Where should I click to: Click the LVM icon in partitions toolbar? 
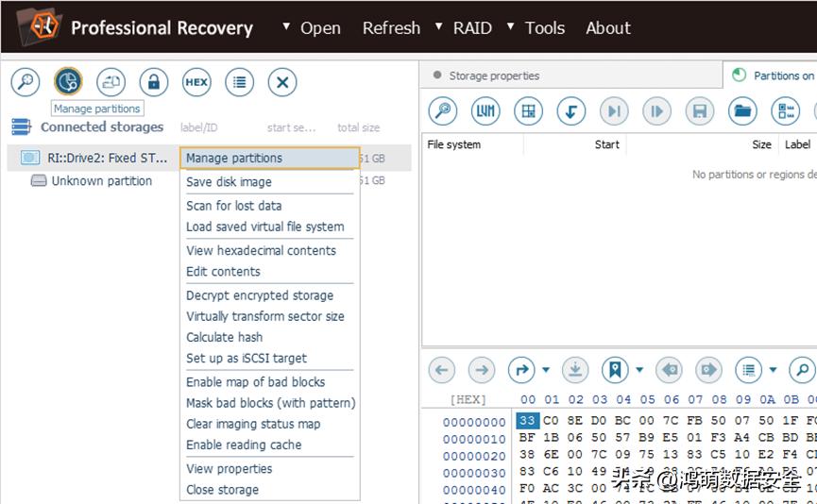tap(485, 111)
